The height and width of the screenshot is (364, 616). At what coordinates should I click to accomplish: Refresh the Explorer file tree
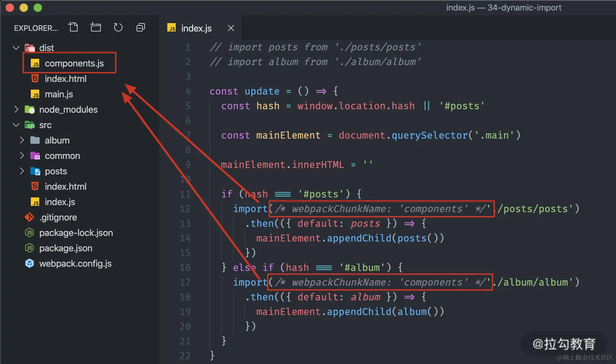(x=118, y=27)
